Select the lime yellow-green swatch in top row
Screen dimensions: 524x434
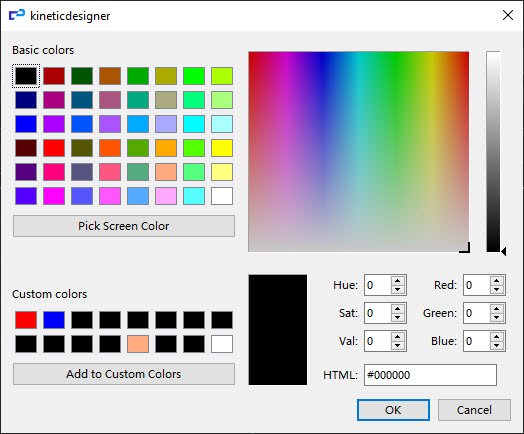(222, 76)
